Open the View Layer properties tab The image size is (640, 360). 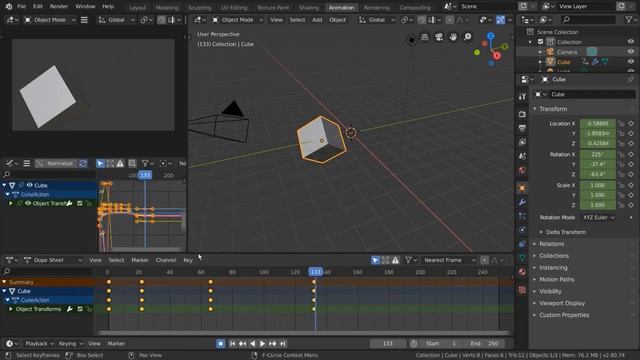[522, 142]
